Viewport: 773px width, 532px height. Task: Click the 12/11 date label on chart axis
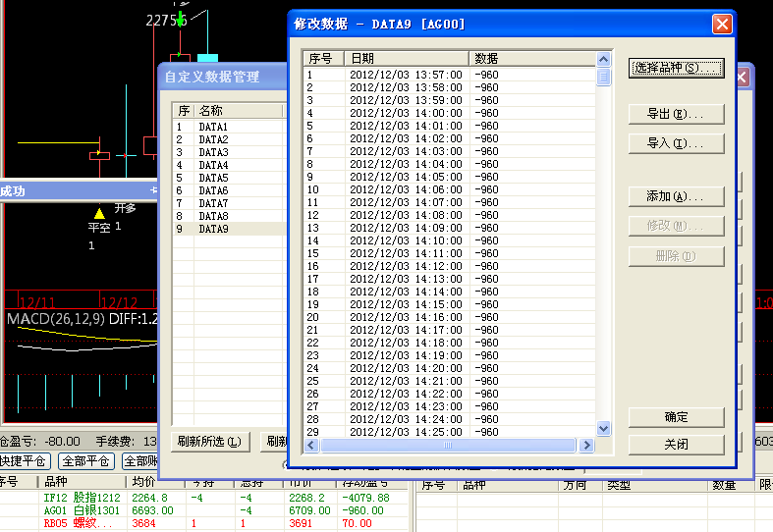click(x=37, y=303)
